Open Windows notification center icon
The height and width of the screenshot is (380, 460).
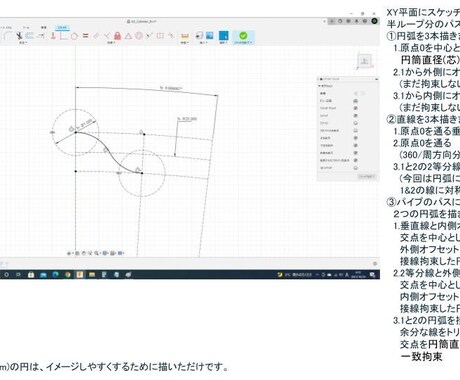372,275
